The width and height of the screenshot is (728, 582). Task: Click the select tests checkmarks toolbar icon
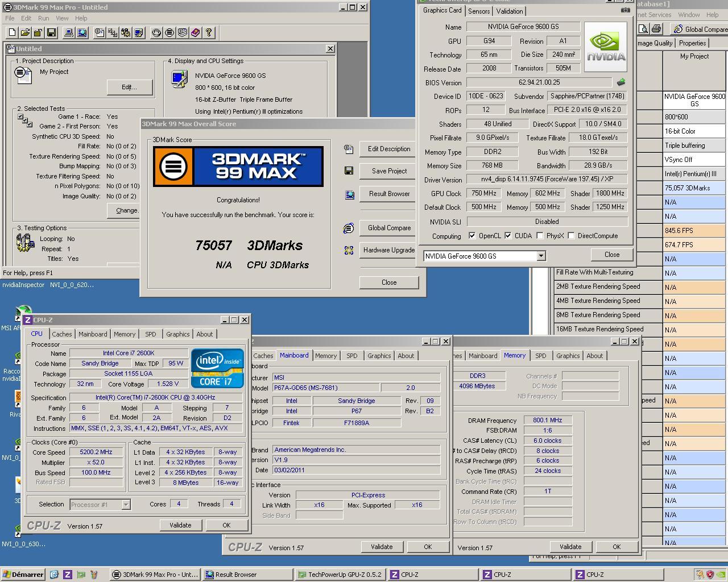point(113,32)
